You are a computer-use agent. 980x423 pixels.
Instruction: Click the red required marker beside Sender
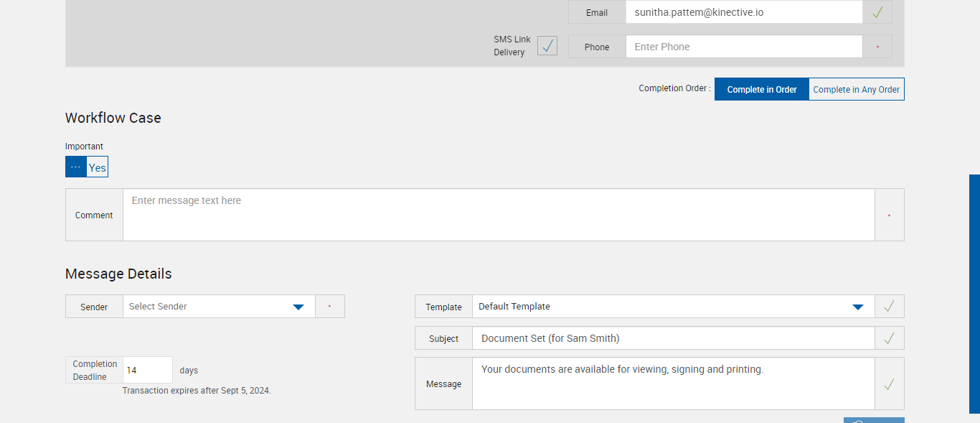(x=329, y=307)
